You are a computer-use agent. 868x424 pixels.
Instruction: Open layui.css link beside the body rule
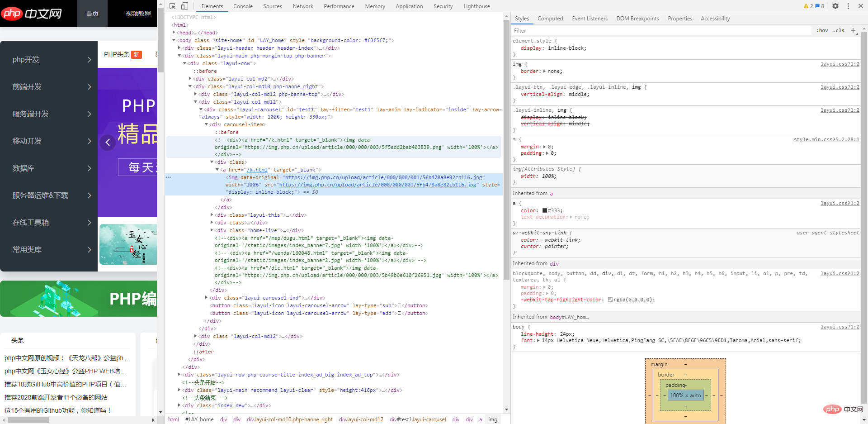click(840, 327)
